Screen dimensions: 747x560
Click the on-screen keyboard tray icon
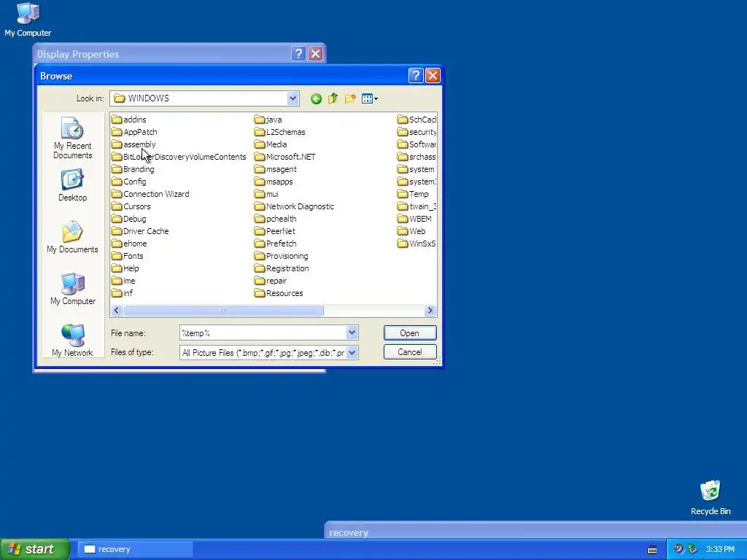point(652,550)
